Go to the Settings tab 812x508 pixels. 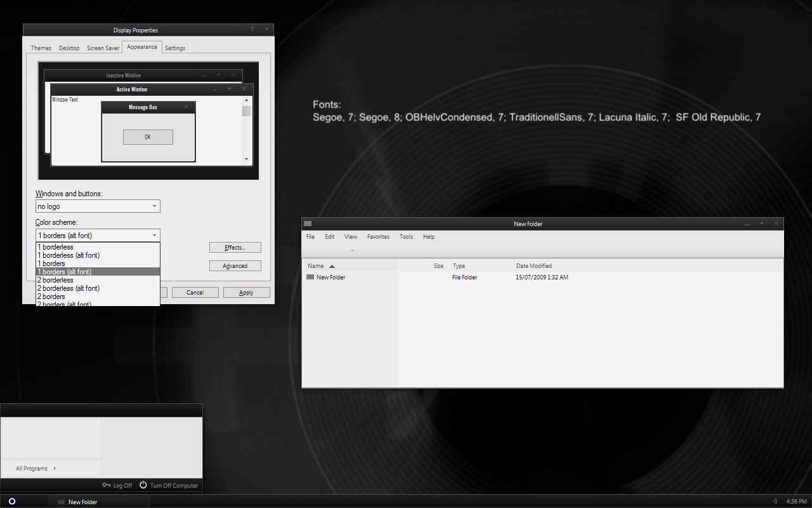[175, 48]
